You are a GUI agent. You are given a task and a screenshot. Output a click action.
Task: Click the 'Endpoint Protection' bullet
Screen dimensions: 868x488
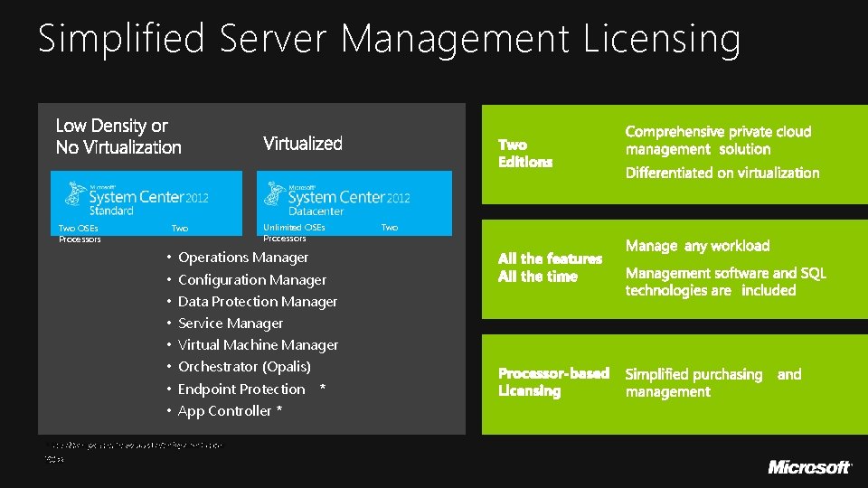241,389
